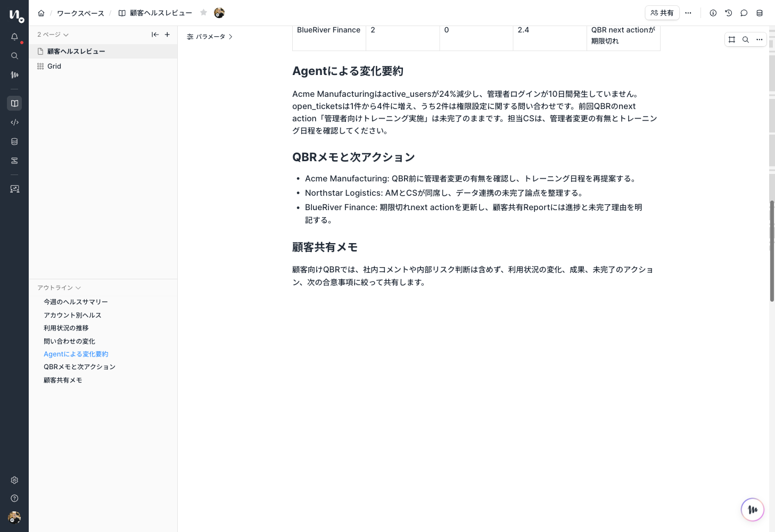Viewport: 775px width, 532px height.
Task: Click the QBRメモと次アクション heading
Action: pos(353,157)
